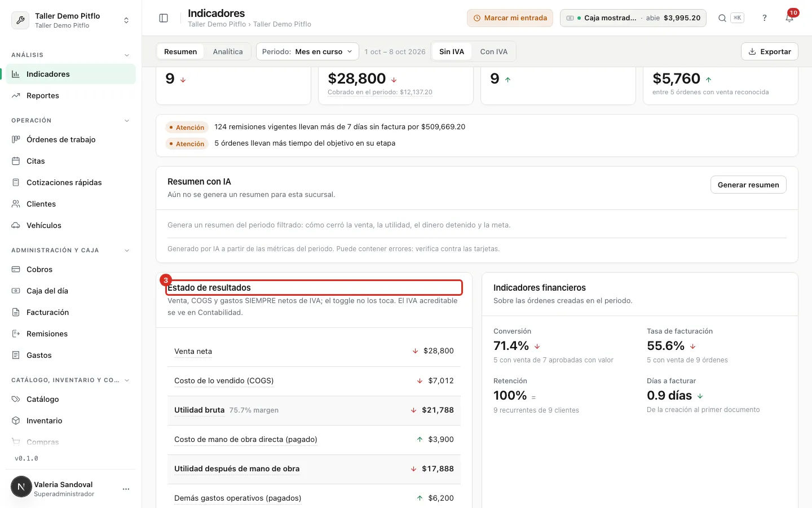812x508 pixels.
Task: Click Taller Demo Pitflo breadcrumb link
Action: coord(217,24)
